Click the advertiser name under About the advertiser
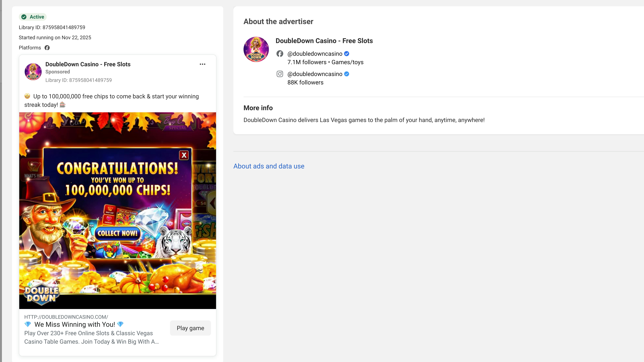 [x=324, y=41]
